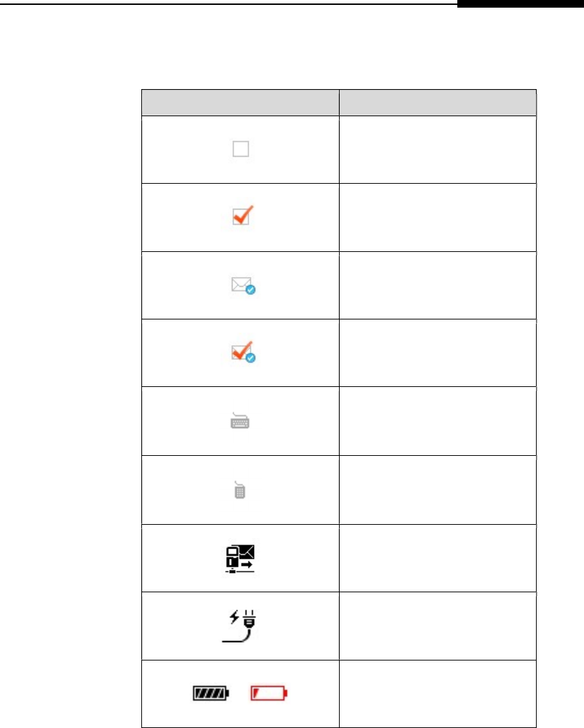This screenshot has width=584, height=728.
Task: Click the low red battery icon
Action: pyautogui.click(x=270, y=693)
